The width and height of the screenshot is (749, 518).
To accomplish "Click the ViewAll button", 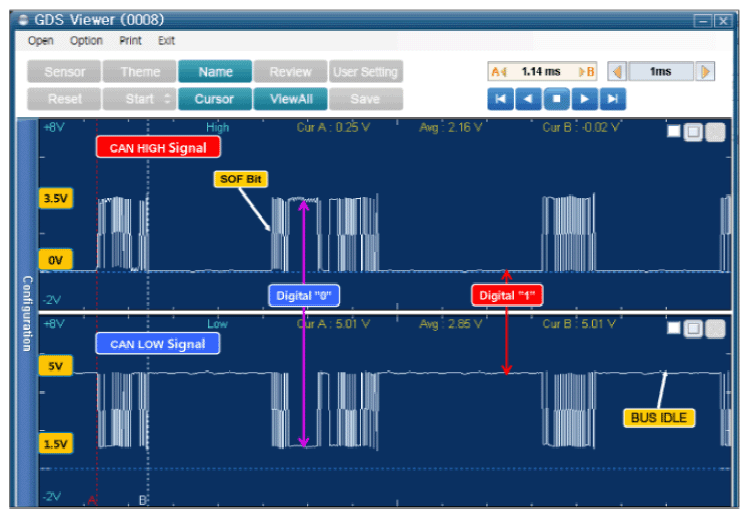I will [x=291, y=99].
